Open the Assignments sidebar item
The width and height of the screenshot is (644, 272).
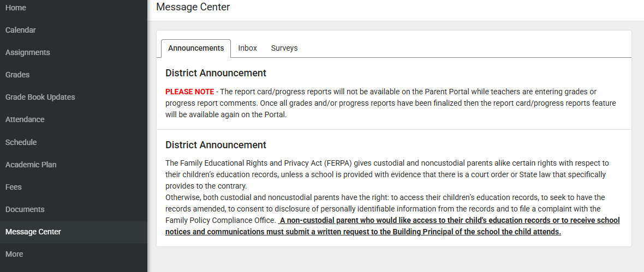pos(28,52)
